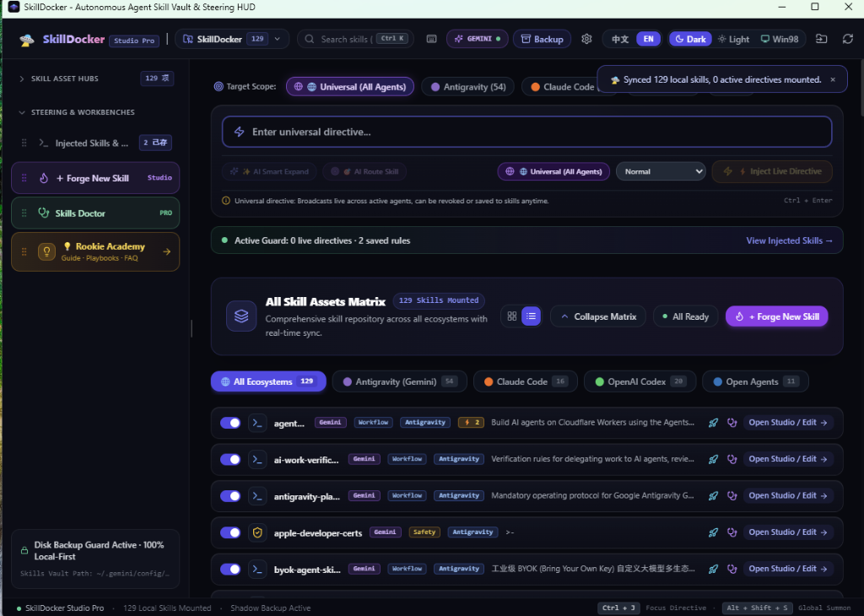Click the terminal icon for byok-agent-ski... row

pos(257,569)
